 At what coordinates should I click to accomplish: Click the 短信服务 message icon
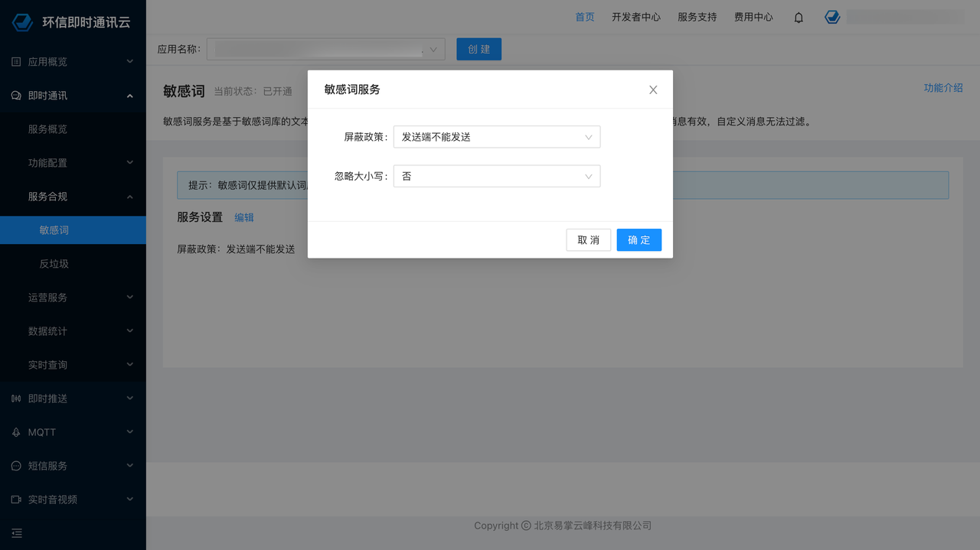pos(16,466)
